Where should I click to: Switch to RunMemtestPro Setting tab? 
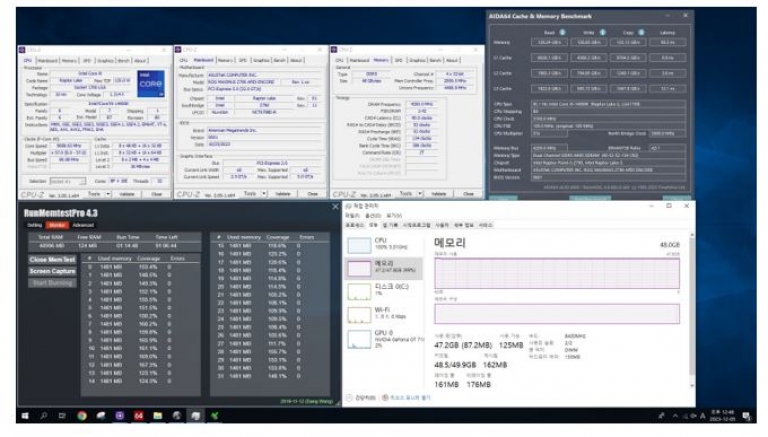tap(34, 225)
